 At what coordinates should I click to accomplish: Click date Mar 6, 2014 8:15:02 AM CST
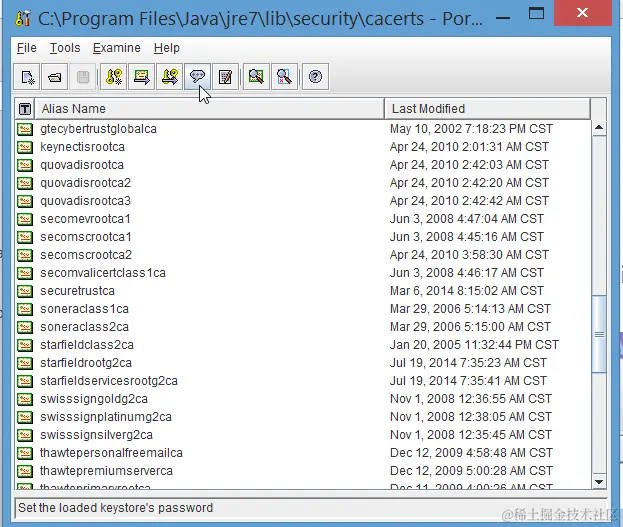(467, 291)
